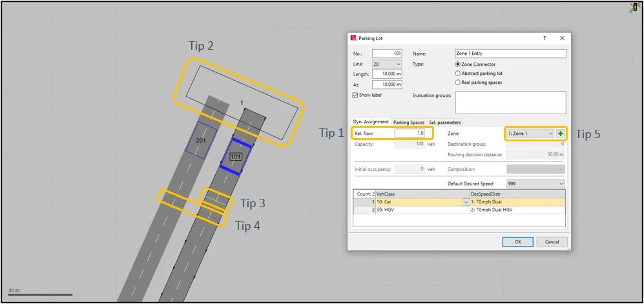Click the No. field containing 101
The width and height of the screenshot is (644, 304).
[387, 54]
